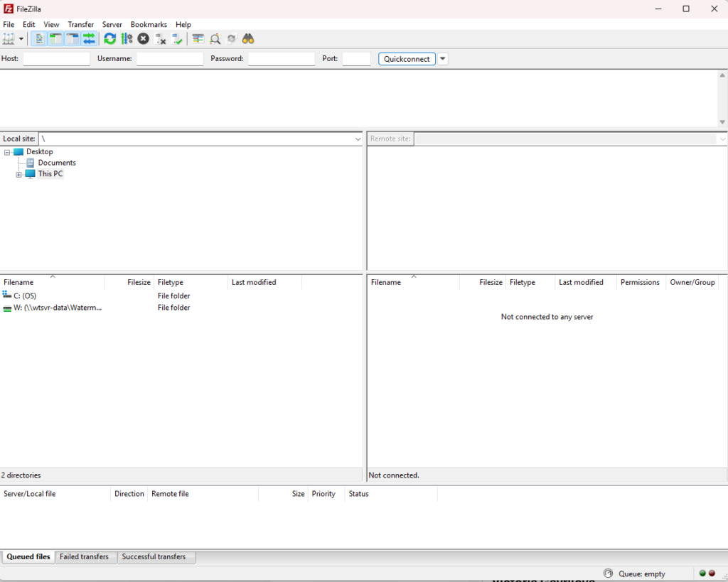Expand the This PC tree node
This screenshot has height=582, width=728.
coord(18,175)
